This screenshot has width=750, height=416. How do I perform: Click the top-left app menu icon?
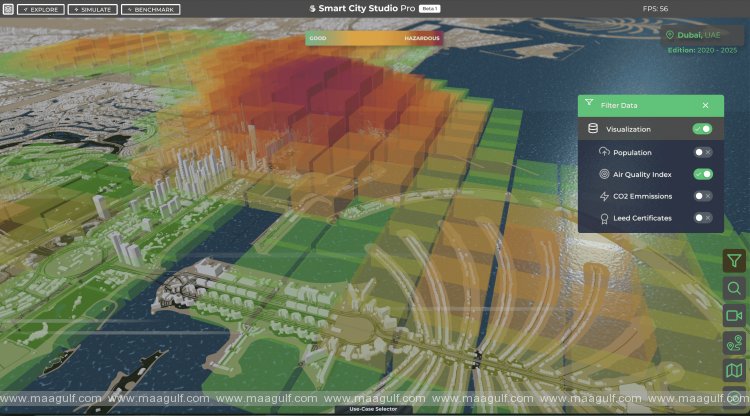(8, 9)
